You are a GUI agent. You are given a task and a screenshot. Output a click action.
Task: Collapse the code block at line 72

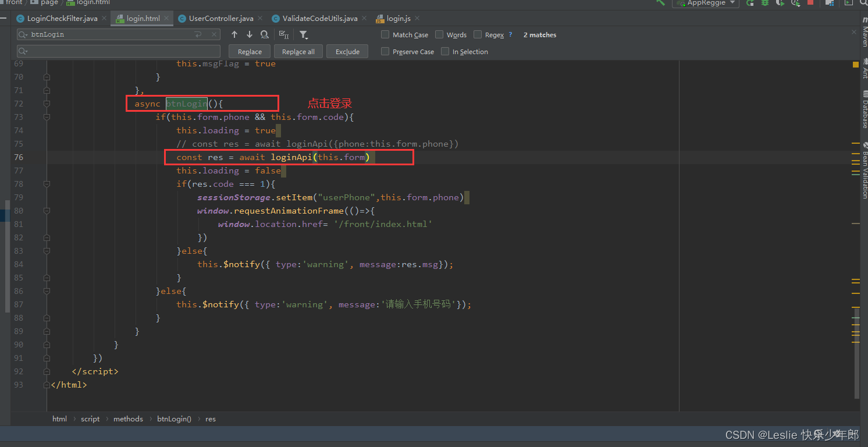coord(47,104)
